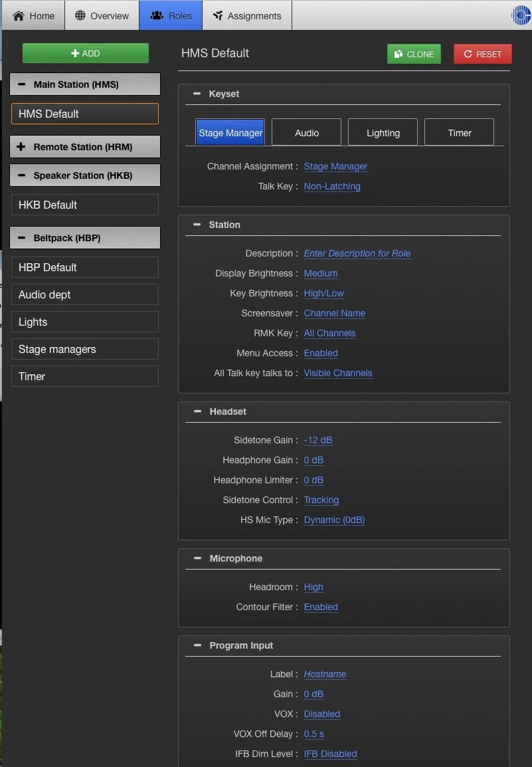This screenshot has height=767, width=532.
Task: Select the HKB Default role
Action: [85, 205]
